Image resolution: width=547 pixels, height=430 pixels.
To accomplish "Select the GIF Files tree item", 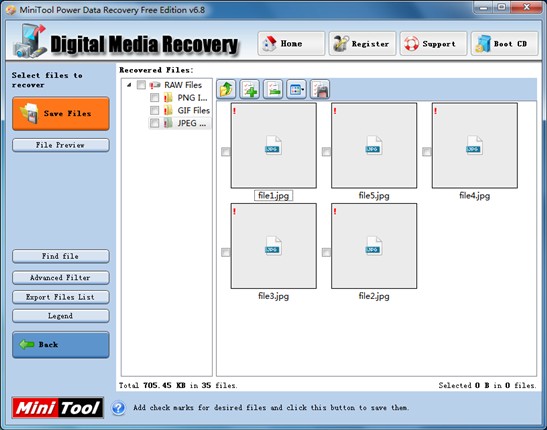I will point(194,111).
